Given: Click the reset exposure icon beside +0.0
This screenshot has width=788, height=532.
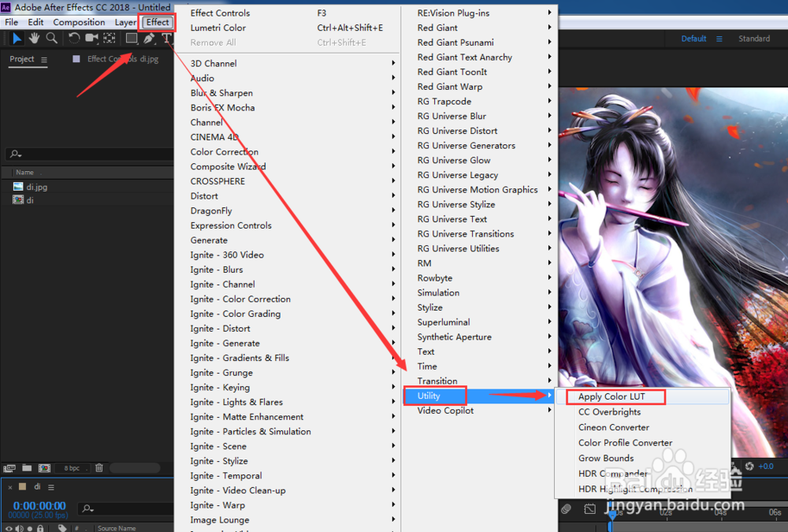Looking at the screenshot, I should click(x=749, y=466).
